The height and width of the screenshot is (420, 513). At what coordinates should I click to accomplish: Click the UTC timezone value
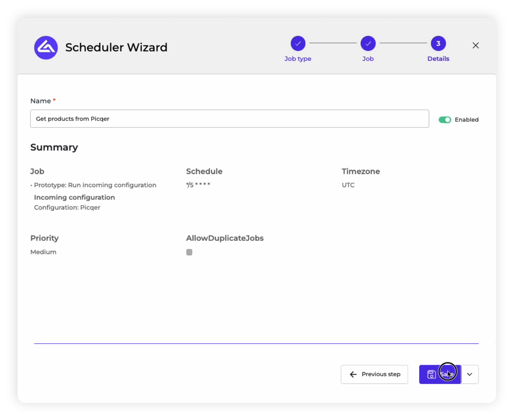click(x=348, y=185)
